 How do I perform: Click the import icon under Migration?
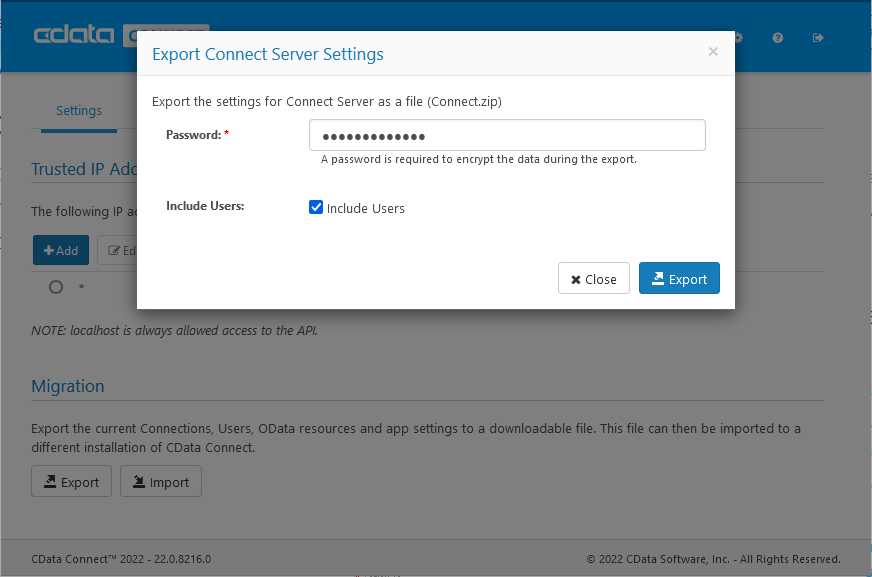coord(141,481)
